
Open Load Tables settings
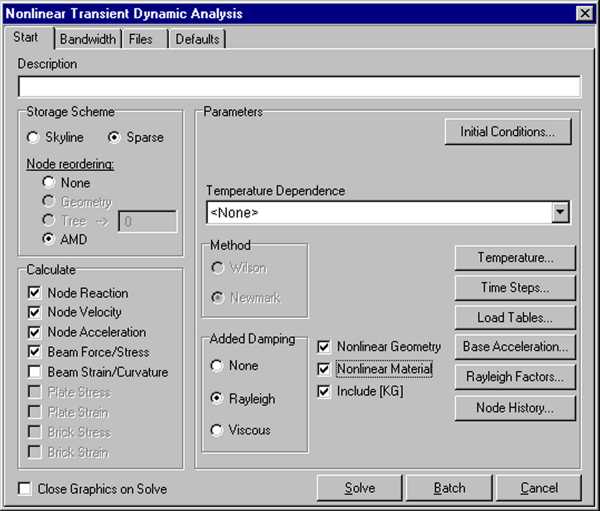click(x=514, y=318)
